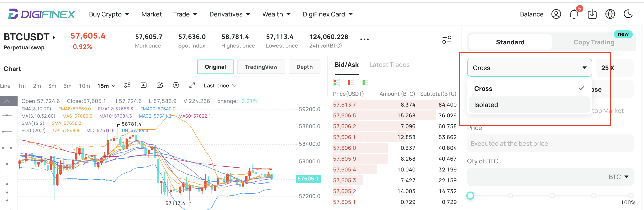Open the user account profile icon

(556, 14)
